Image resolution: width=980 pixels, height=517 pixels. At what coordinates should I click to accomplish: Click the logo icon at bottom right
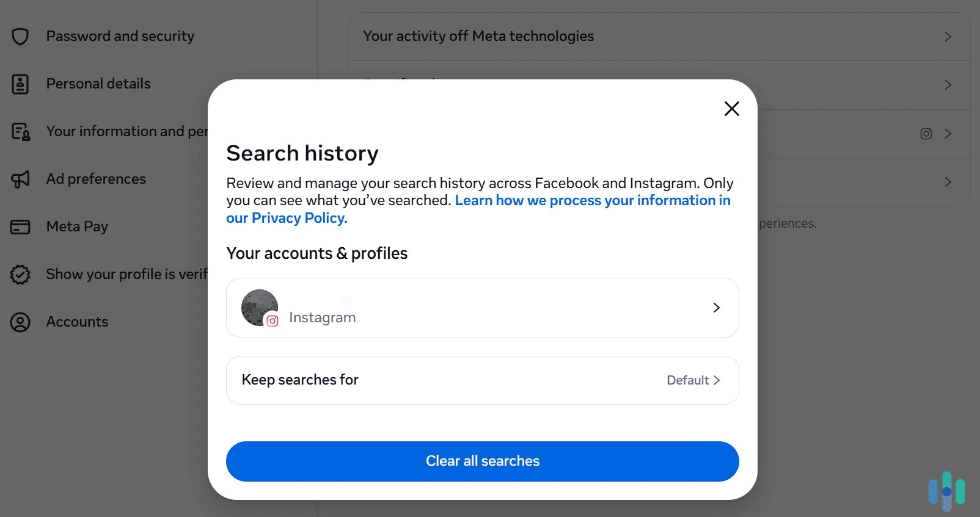point(946,490)
